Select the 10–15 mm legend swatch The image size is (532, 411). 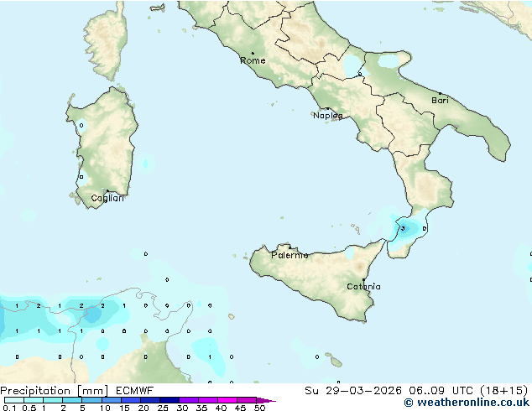tap(111, 400)
